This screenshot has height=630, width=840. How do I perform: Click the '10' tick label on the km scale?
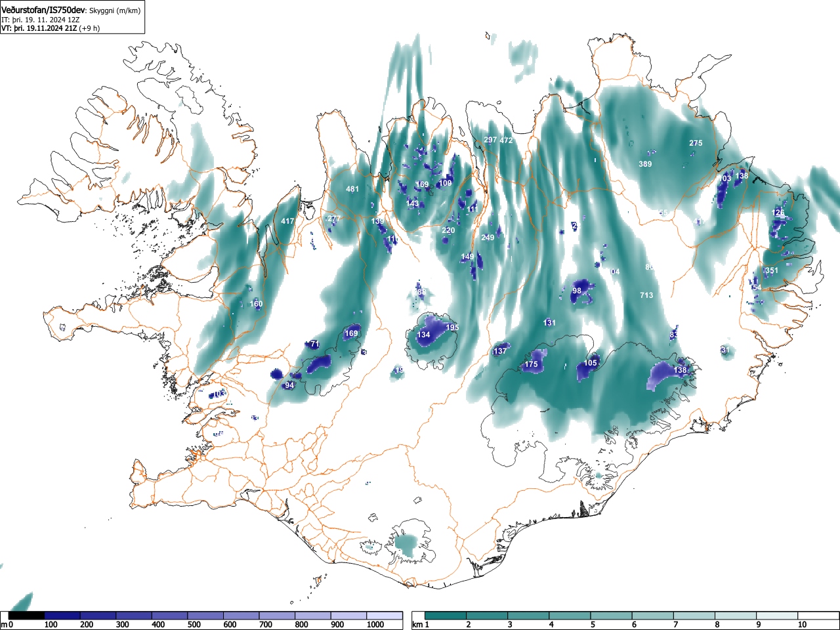click(802, 625)
